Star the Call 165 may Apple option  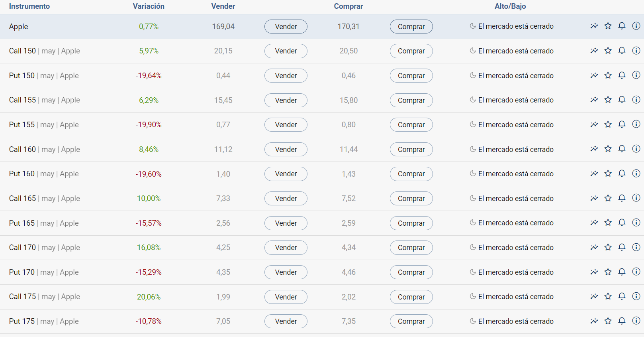[608, 199]
